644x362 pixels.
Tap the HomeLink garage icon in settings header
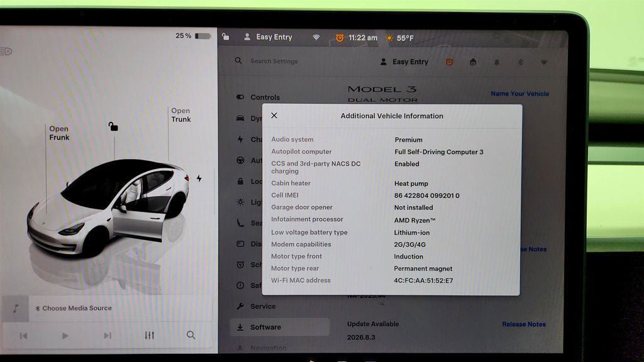coord(473,62)
